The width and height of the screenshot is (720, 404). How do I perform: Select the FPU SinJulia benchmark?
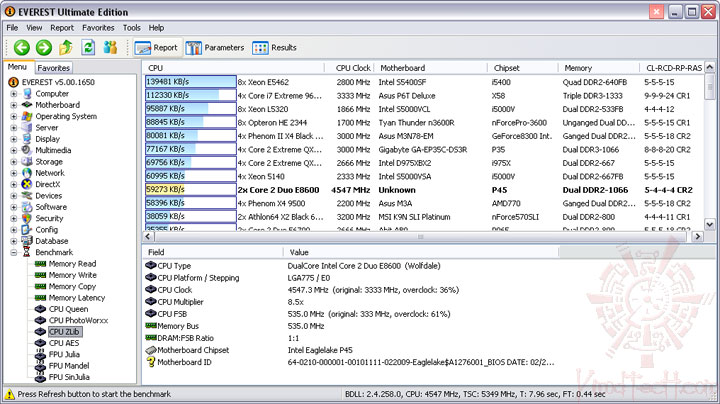point(69,377)
